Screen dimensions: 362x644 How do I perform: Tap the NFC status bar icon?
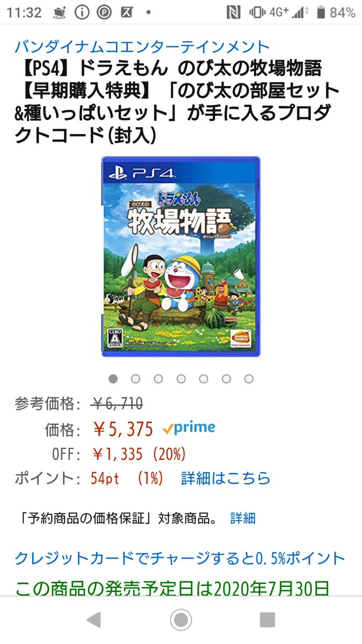(233, 12)
